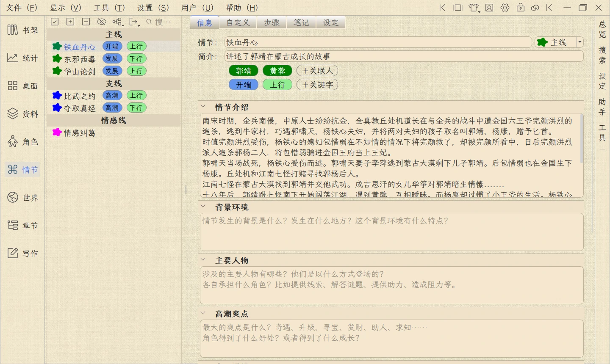The height and width of the screenshot is (364, 610).
Task: Open the 工具 (T) menu
Action: (109, 8)
